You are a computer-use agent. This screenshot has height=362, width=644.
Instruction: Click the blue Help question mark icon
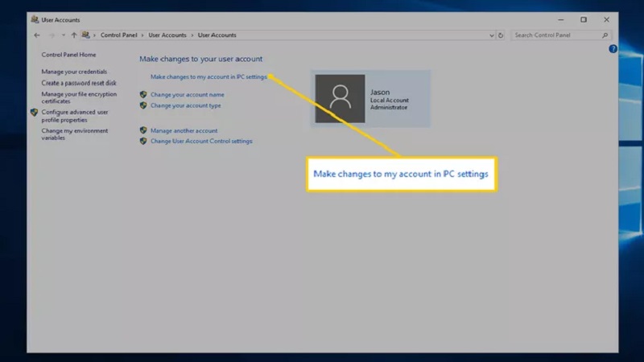tap(613, 49)
